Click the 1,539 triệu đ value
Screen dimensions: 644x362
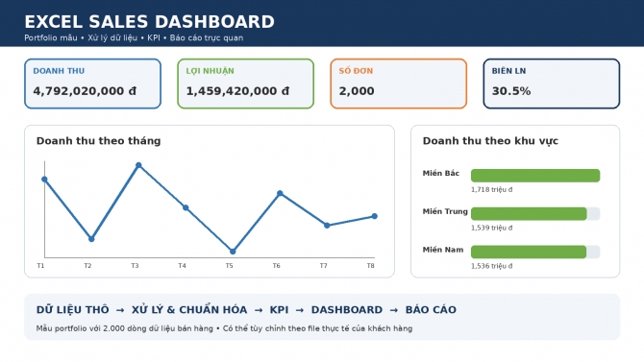491,228
